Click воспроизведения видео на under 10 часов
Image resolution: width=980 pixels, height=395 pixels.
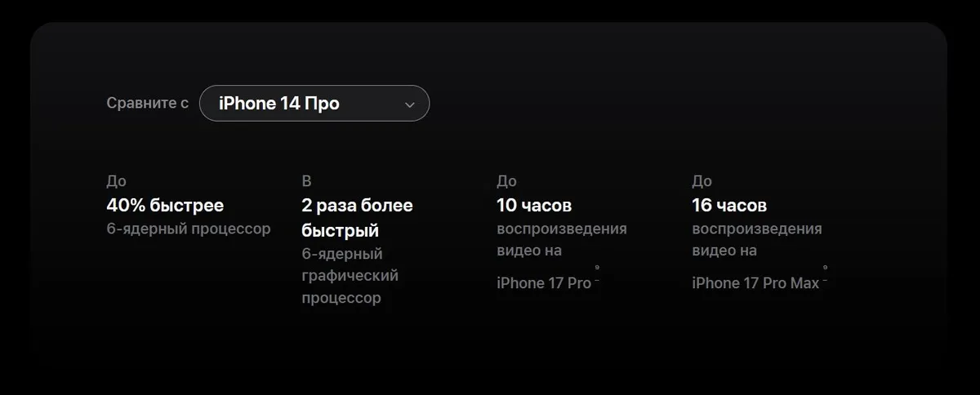562,239
